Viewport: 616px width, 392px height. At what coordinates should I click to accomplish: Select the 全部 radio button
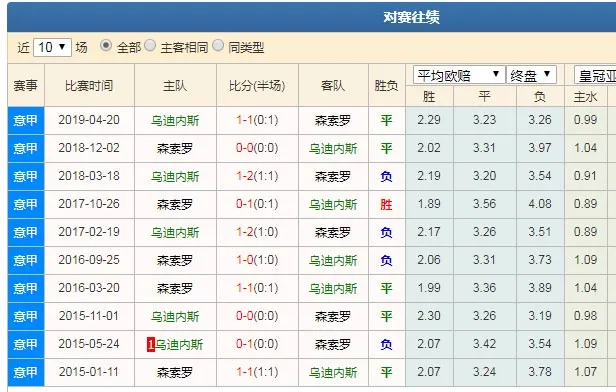click(x=105, y=46)
